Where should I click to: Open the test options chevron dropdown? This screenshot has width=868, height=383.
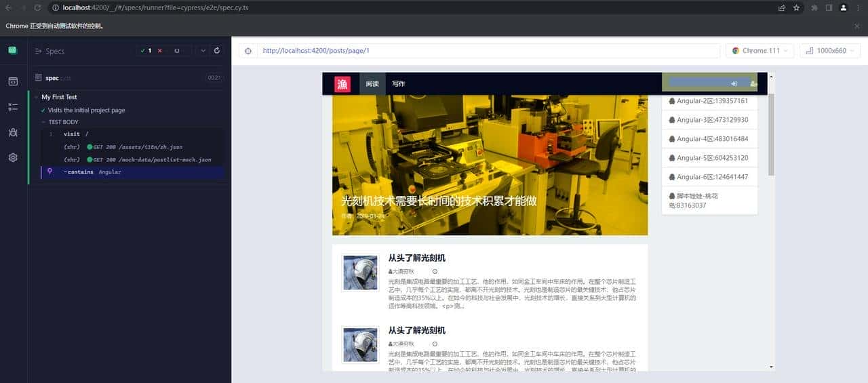203,51
